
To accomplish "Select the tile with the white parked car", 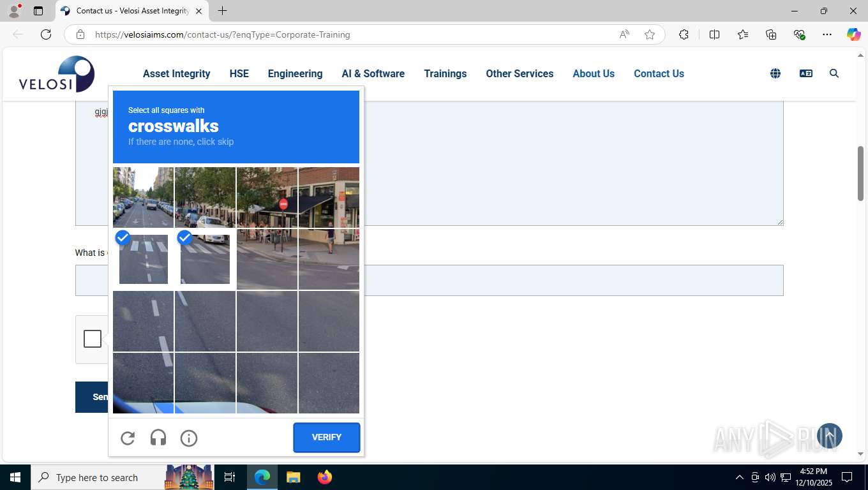I will 205,197.
